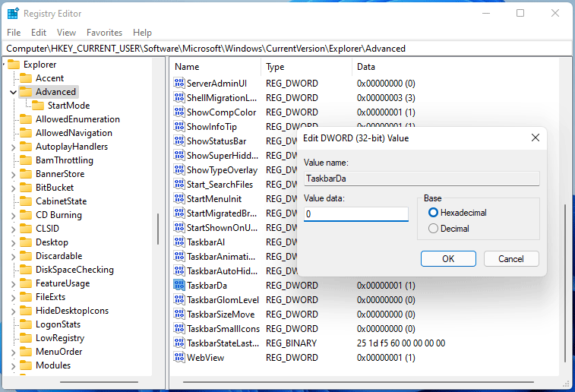Click the Registry Editor app icon in title bar
575x392 pixels.
(13, 14)
